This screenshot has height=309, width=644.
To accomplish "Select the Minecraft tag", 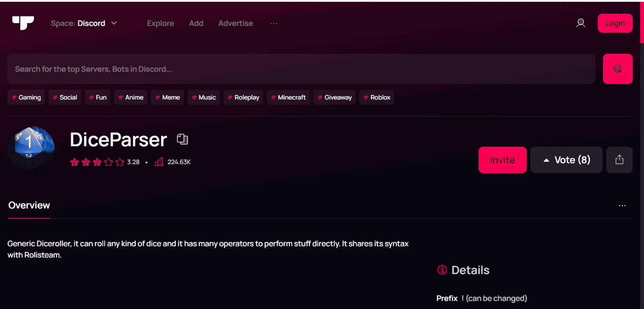I will click(x=288, y=97).
